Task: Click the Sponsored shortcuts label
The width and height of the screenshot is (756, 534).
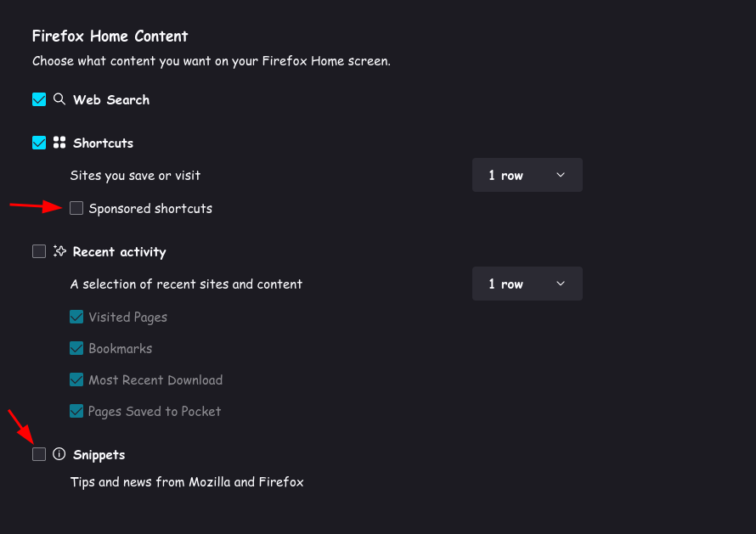Action: click(150, 209)
